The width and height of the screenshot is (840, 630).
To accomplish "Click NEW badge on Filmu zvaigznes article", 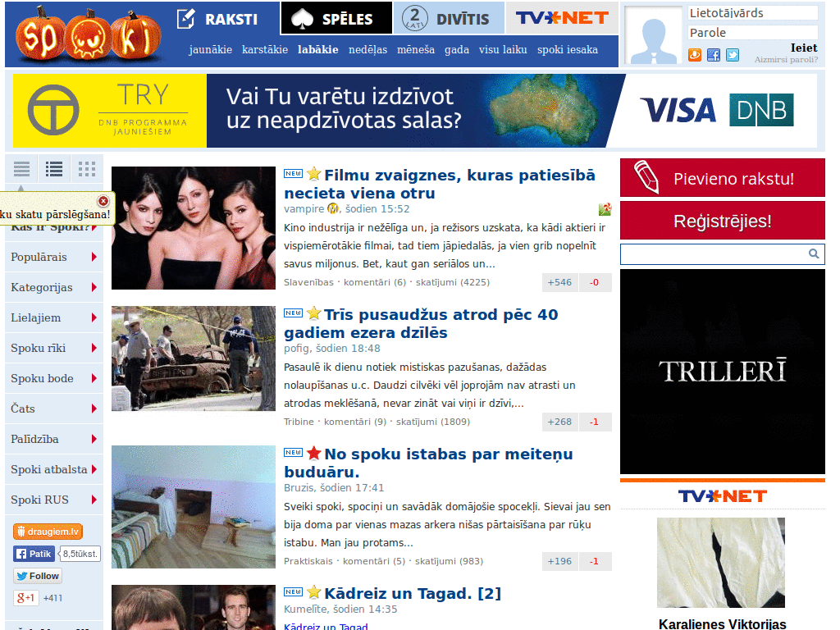I will point(293,174).
